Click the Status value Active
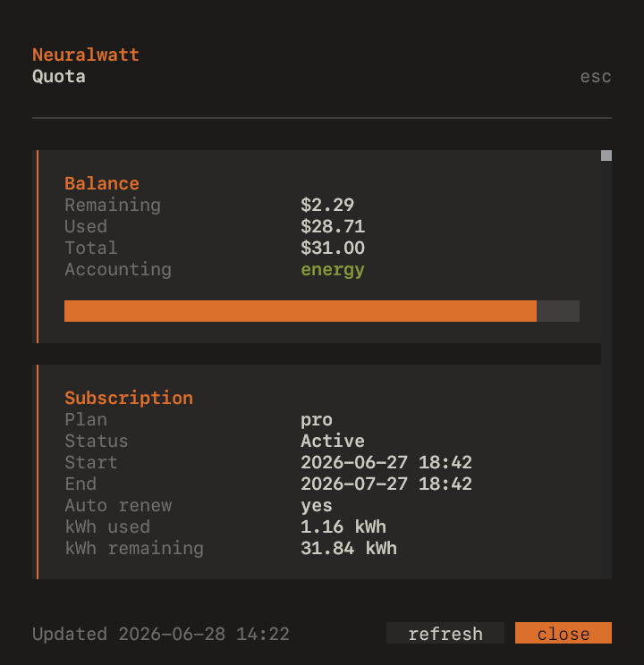 (x=333, y=441)
